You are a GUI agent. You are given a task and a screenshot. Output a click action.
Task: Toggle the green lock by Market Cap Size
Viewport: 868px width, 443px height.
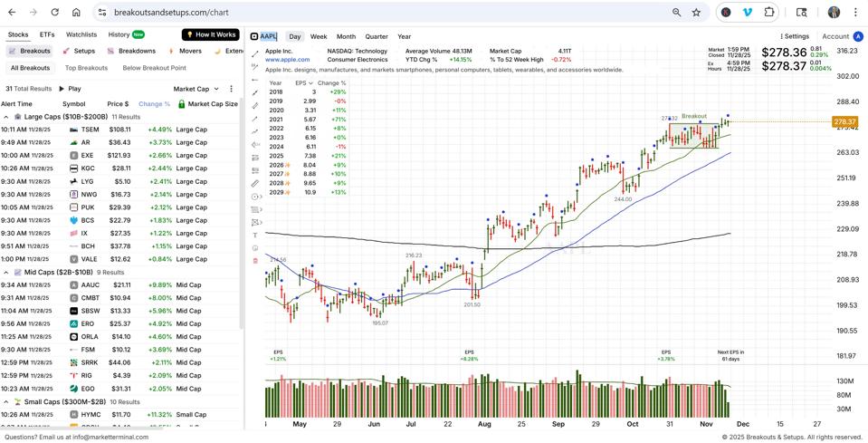click(x=181, y=104)
